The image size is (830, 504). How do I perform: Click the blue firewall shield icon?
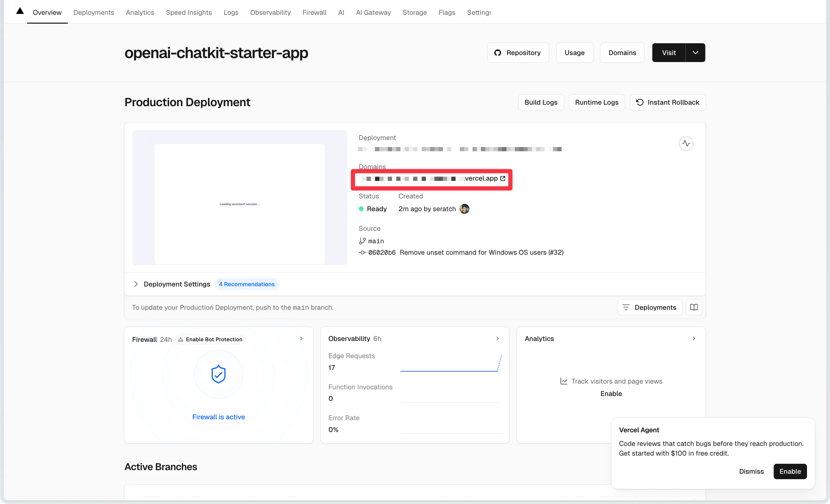[218, 375]
